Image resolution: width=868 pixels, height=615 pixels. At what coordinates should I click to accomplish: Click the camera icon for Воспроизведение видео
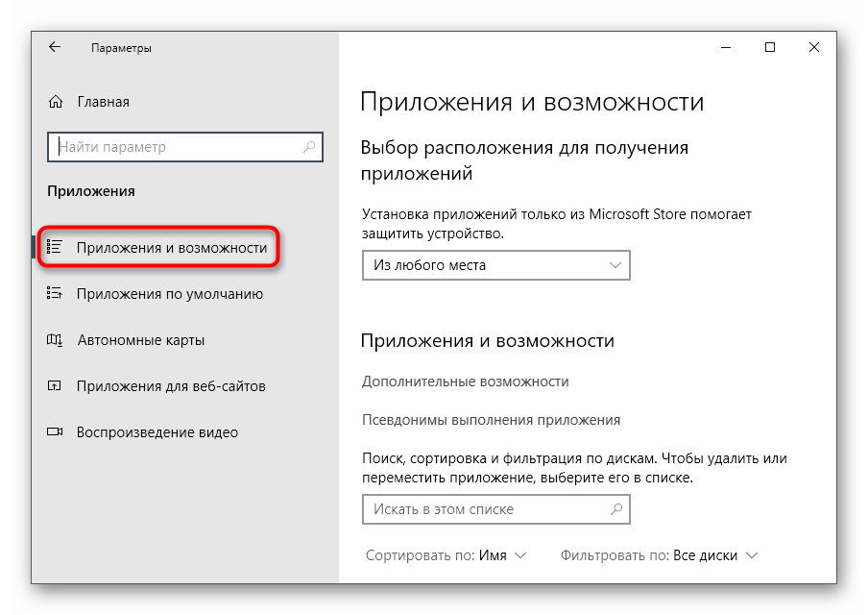(x=55, y=432)
